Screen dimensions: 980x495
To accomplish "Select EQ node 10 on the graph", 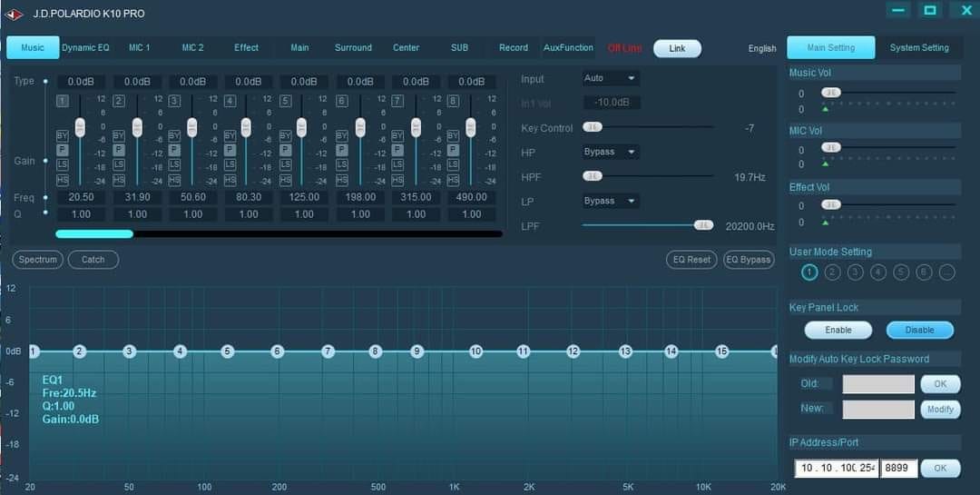I will [x=475, y=351].
